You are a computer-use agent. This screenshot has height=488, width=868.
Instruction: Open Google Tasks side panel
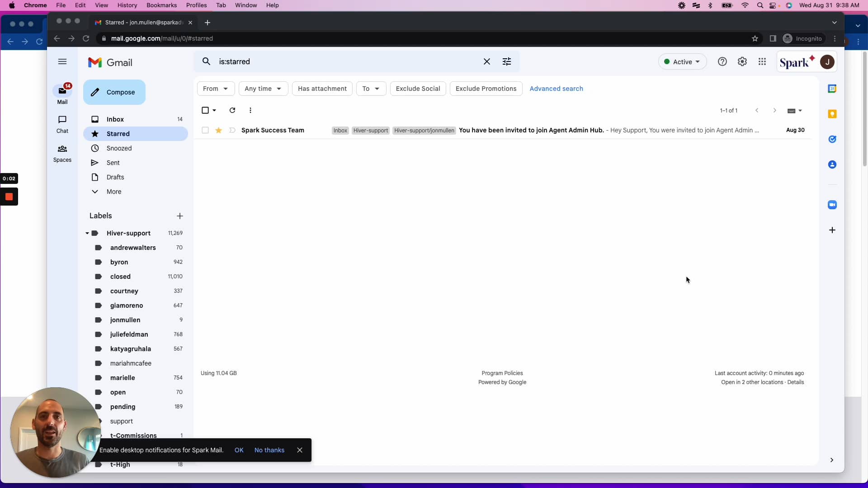tap(832, 139)
